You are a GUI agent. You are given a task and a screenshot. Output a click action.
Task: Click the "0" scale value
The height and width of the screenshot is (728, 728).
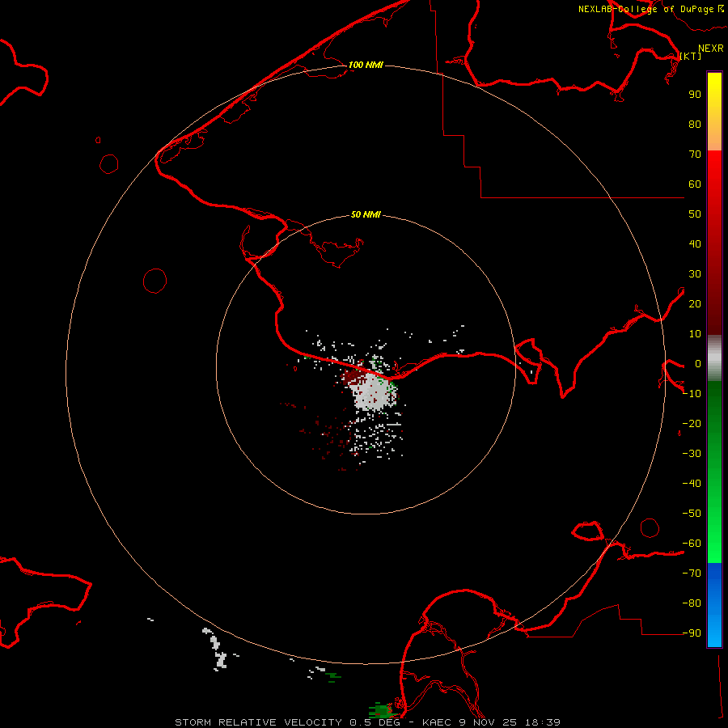click(x=698, y=363)
